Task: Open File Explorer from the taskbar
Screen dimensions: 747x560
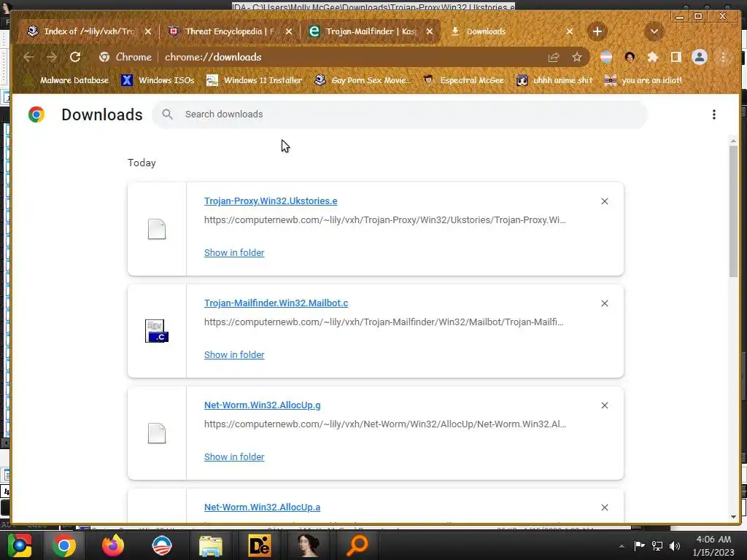Action: [x=211, y=545]
